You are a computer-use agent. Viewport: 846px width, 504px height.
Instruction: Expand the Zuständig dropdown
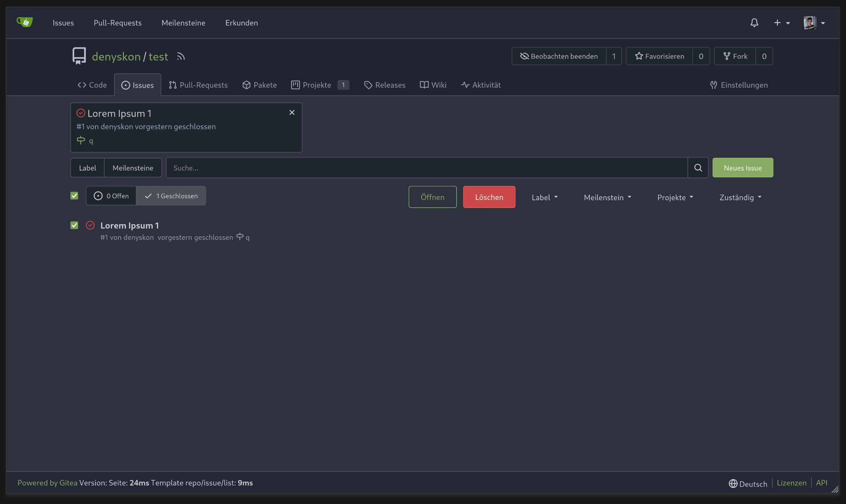click(x=740, y=197)
